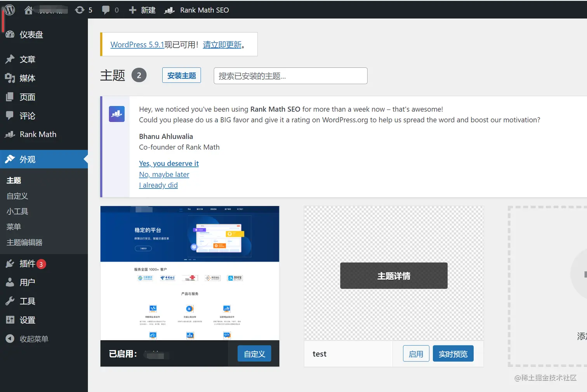Click the 用户 user icon
This screenshot has width=587, height=392.
point(10,282)
